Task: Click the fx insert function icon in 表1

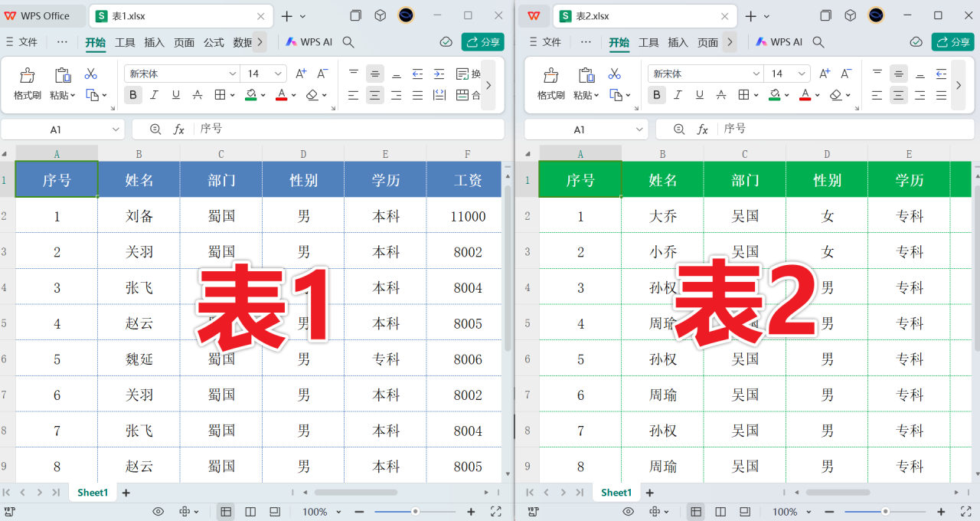Action: click(x=179, y=129)
